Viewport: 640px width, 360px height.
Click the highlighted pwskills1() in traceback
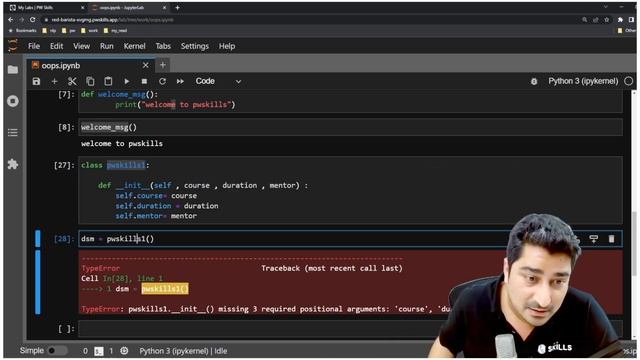(165, 289)
